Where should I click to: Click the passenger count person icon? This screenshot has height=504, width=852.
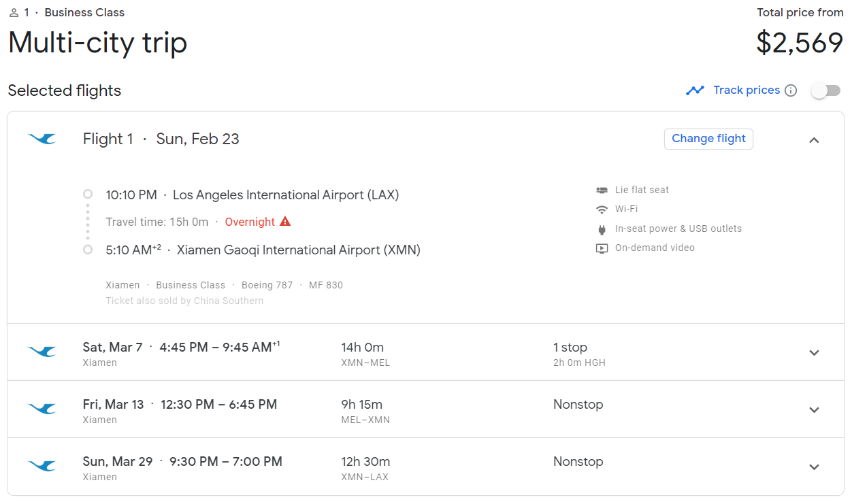click(14, 13)
